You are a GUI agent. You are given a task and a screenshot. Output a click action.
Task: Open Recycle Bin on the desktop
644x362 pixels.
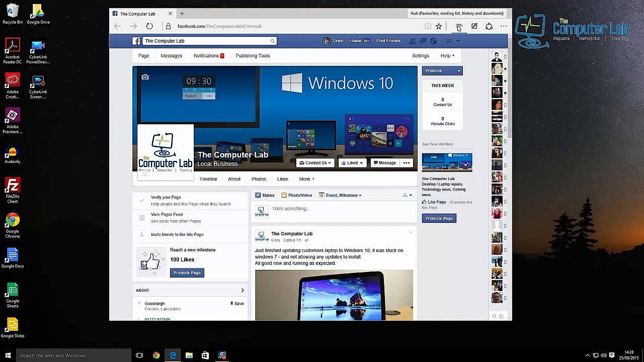point(13,14)
